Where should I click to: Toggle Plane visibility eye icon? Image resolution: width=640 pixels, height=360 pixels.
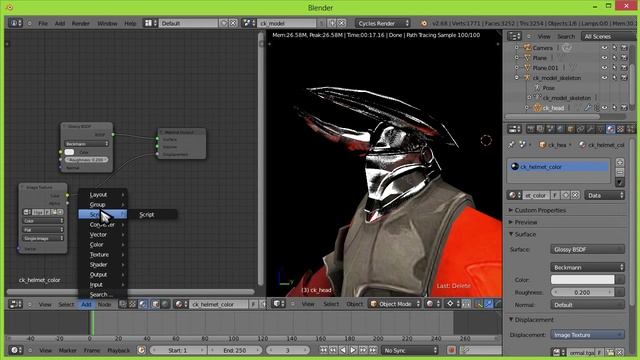(604, 58)
